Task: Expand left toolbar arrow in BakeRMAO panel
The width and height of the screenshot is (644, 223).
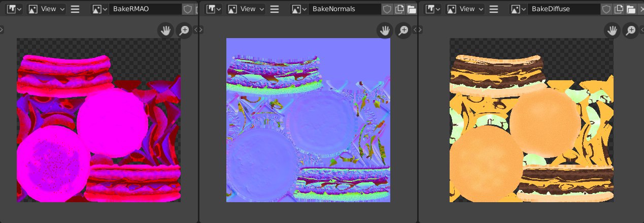Action: (2, 30)
